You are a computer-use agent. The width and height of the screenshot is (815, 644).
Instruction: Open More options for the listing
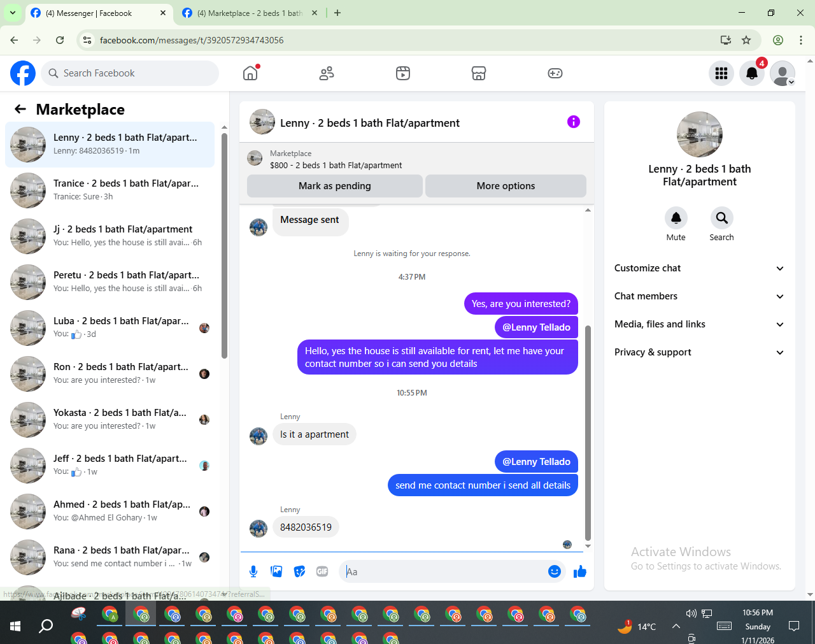click(x=506, y=186)
